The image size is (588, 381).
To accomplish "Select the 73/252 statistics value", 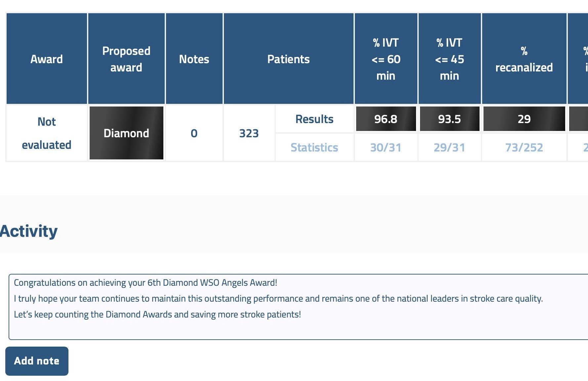I will [x=524, y=147].
